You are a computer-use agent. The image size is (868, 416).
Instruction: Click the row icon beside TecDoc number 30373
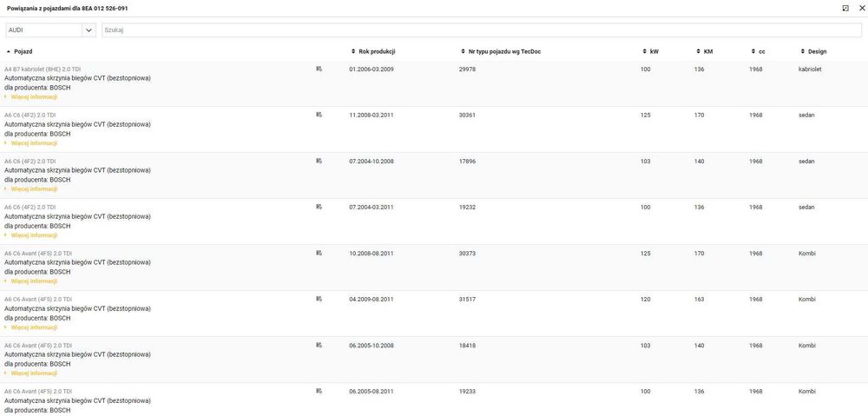[x=319, y=253]
